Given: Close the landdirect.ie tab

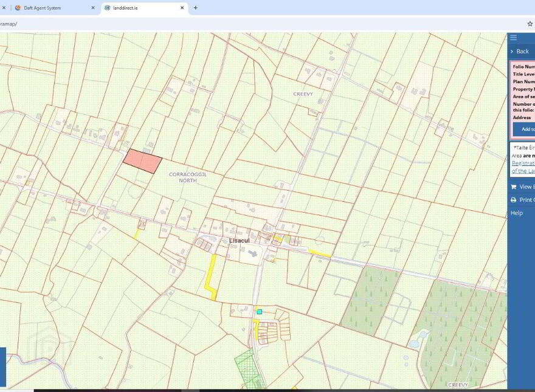Looking at the screenshot, I should click(x=182, y=8).
